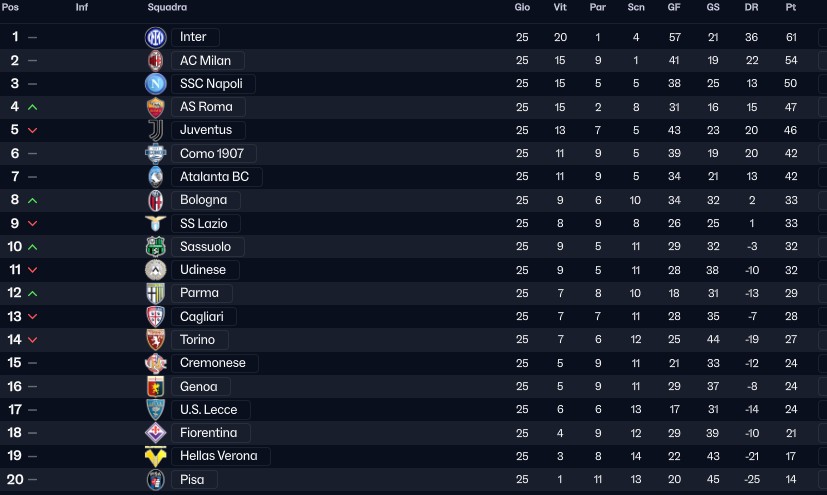Click the DR column header

752,7
